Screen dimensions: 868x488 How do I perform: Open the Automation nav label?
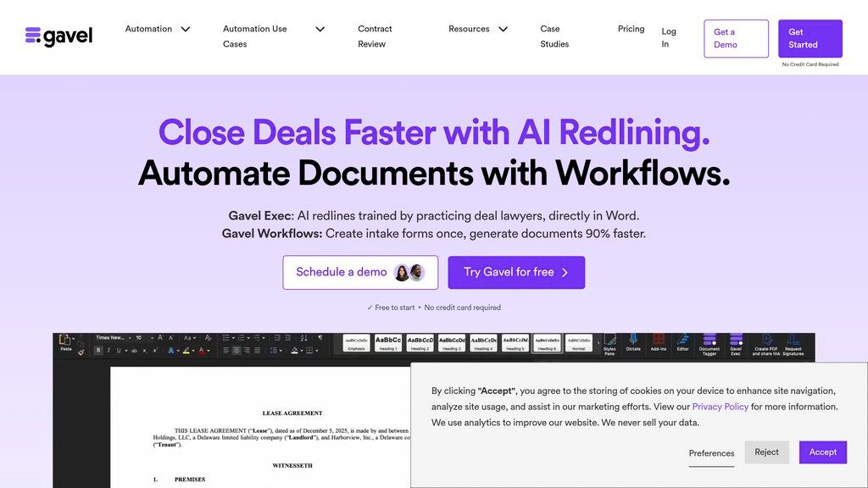148,29
